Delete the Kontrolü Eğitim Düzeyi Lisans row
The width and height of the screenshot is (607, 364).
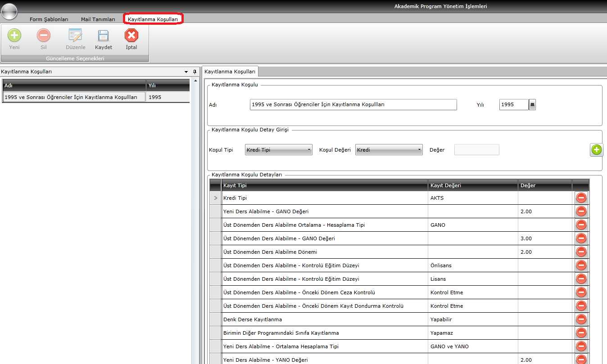(581, 279)
